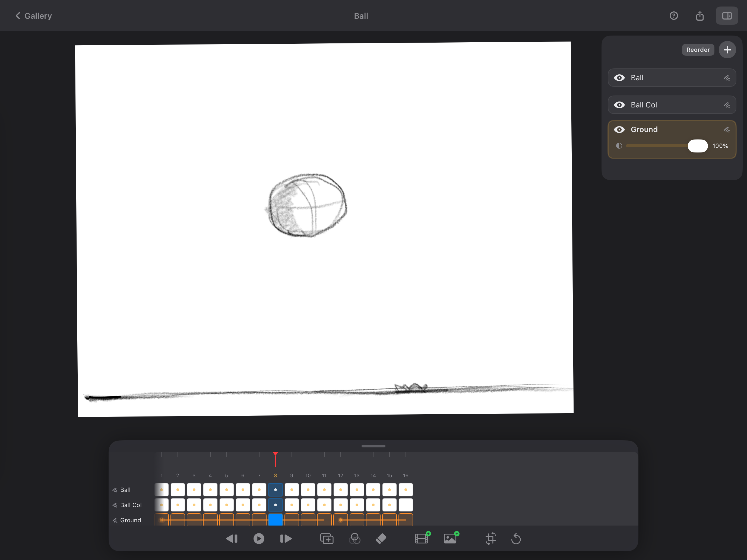Play the animation

coord(259,539)
